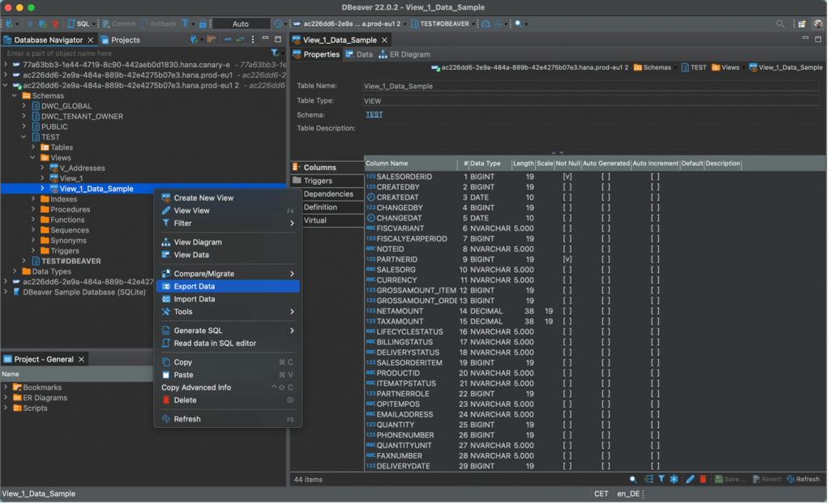The height and width of the screenshot is (504, 830).
Task: Click the toolbar search magnifier beside TEST#DBEAVER
Action: (x=519, y=23)
